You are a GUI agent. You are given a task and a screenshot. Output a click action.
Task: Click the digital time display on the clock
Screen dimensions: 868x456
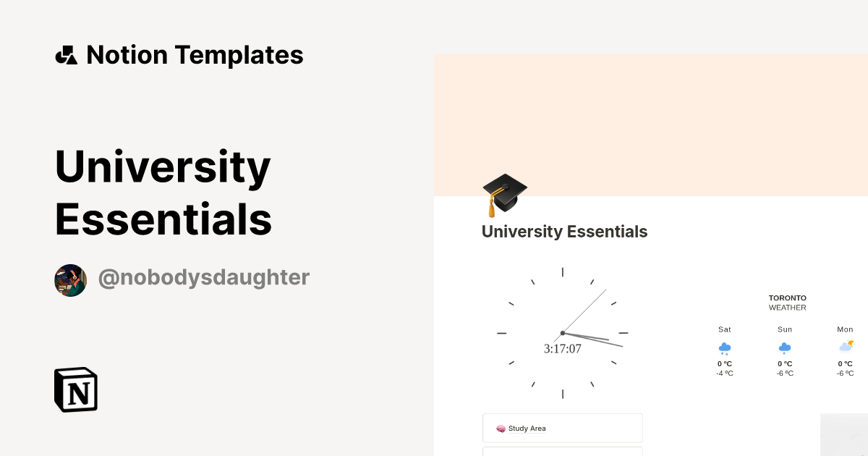(x=563, y=349)
